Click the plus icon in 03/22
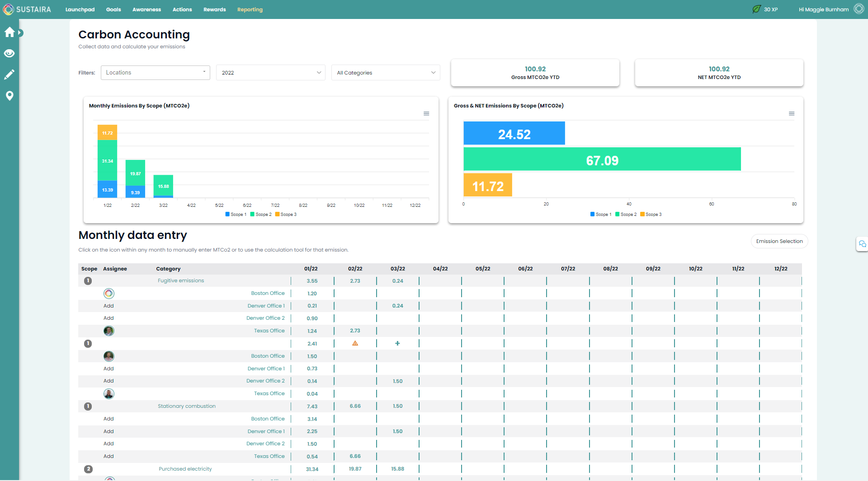This screenshot has height=481, width=868. [397, 343]
